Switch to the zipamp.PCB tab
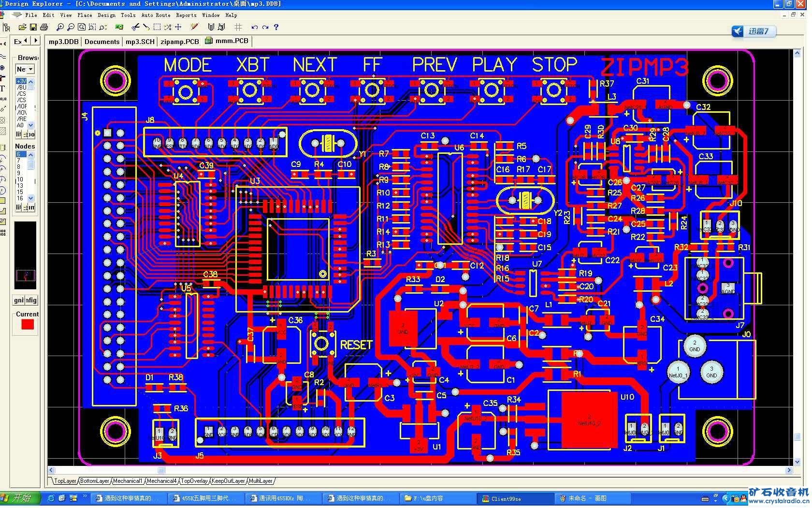This screenshot has height=508, width=812. pyautogui.click(x=179, y=42)
